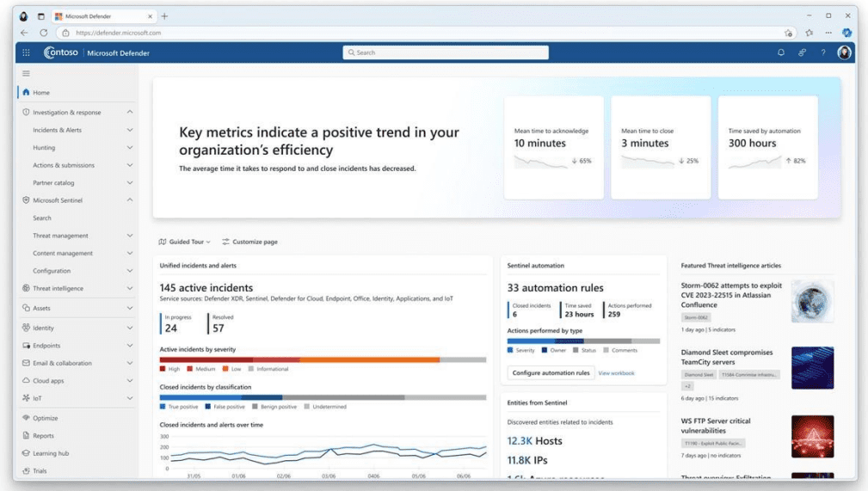Open the View workbook link
The width and height of the screenshot is (868, 491).
click(616, 374)
